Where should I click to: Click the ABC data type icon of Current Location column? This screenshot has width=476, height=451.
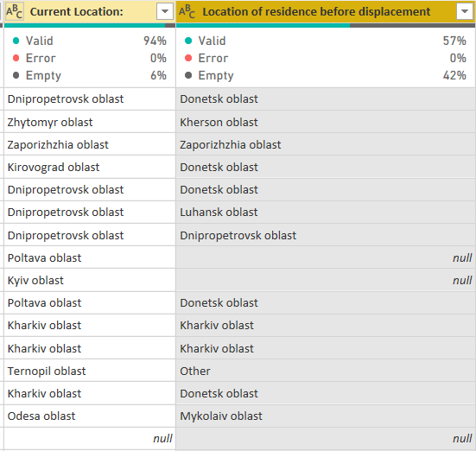(x=15, y=12)
